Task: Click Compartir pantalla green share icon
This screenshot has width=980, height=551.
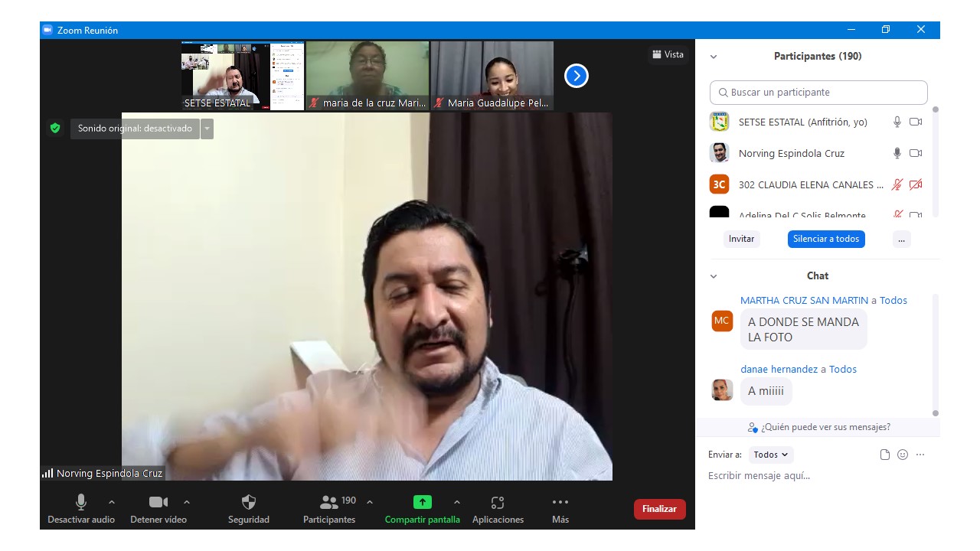Action: pos(423,502)
